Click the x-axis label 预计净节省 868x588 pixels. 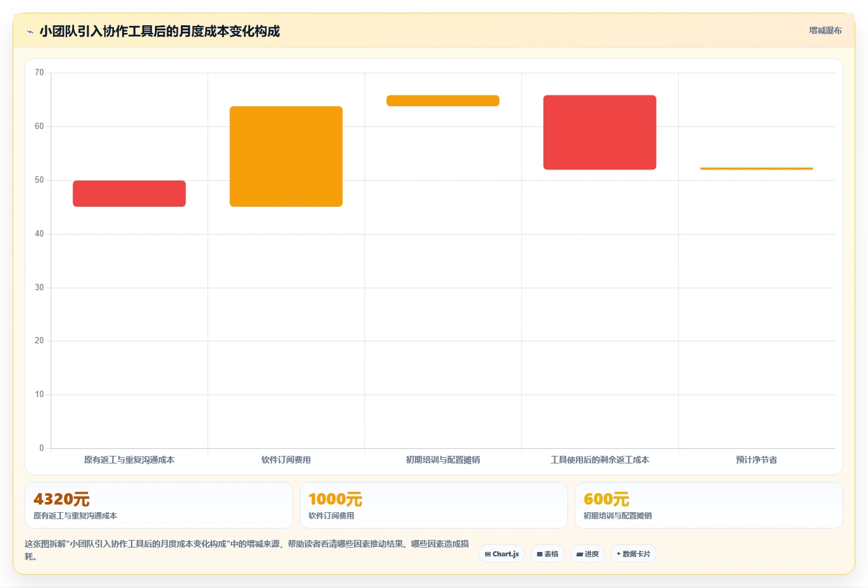[x=757, y=460]
